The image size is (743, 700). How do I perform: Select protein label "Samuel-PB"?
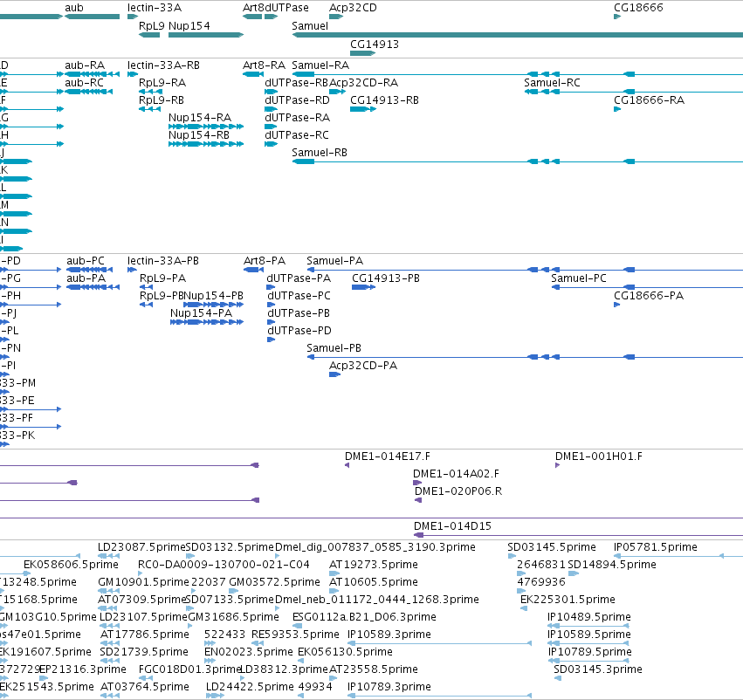pos(334,348)
